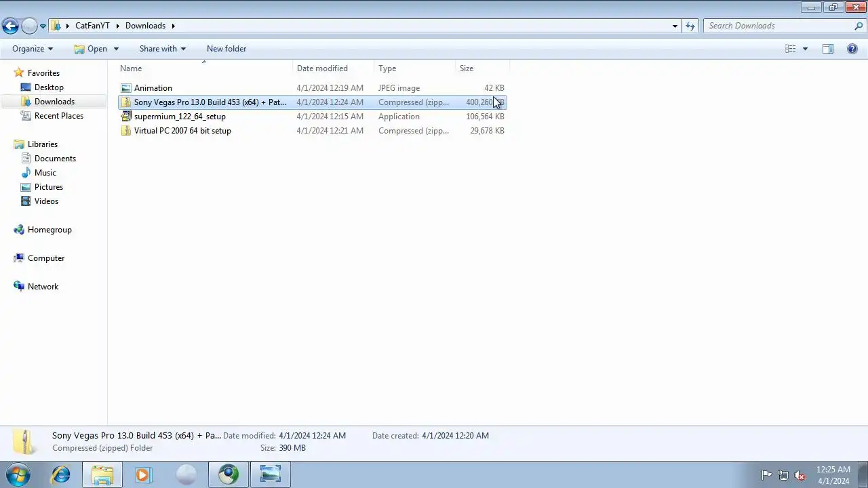Open the Windows Start button

tap(18, 474)
